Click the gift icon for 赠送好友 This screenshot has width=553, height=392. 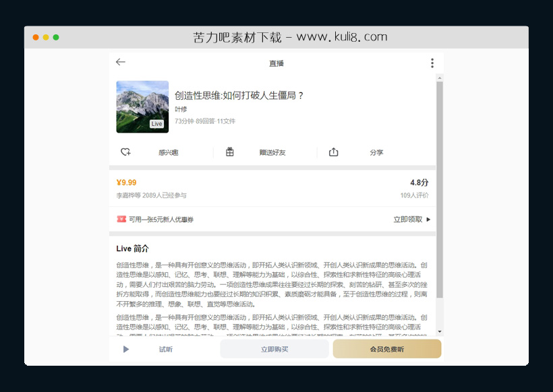click(x=229, y=152)
